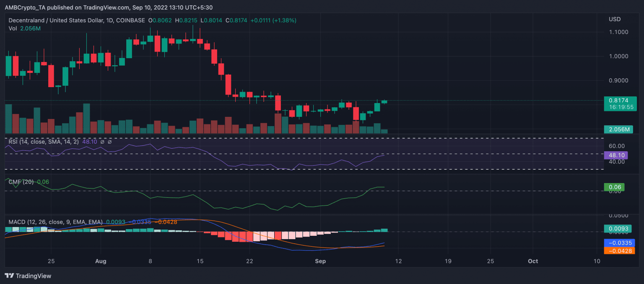Click the Aug label on the time axis
The image size is (644, 284).
tap(101, 261)
